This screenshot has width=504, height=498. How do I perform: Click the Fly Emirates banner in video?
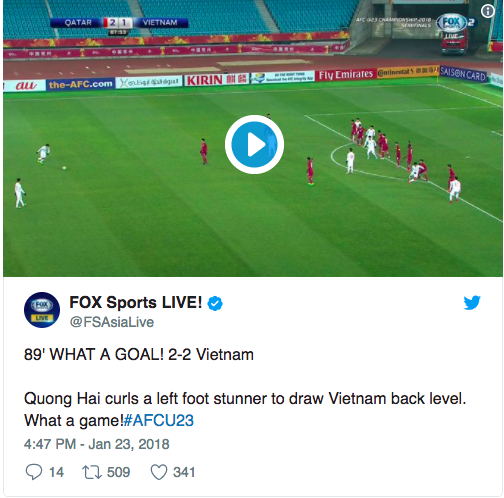tap(346, 75)
